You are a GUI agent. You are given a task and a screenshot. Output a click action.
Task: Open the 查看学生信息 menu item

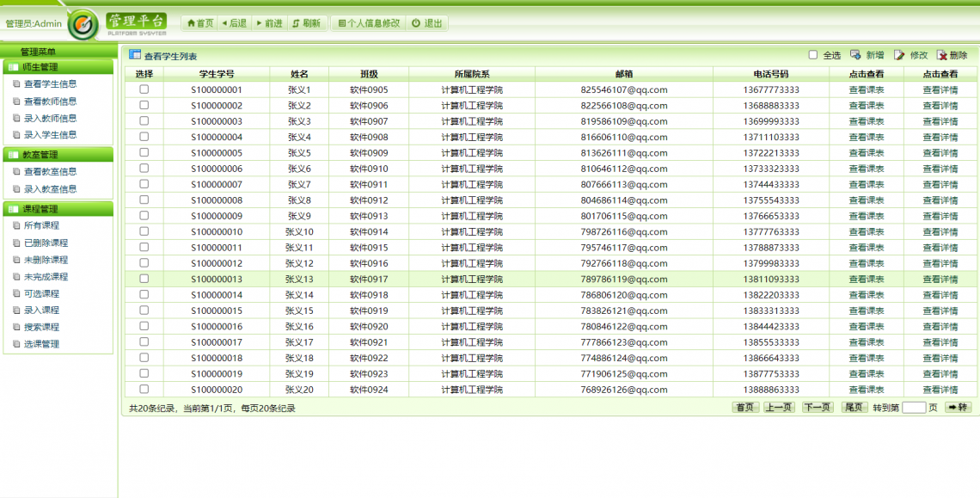(50, 83)
